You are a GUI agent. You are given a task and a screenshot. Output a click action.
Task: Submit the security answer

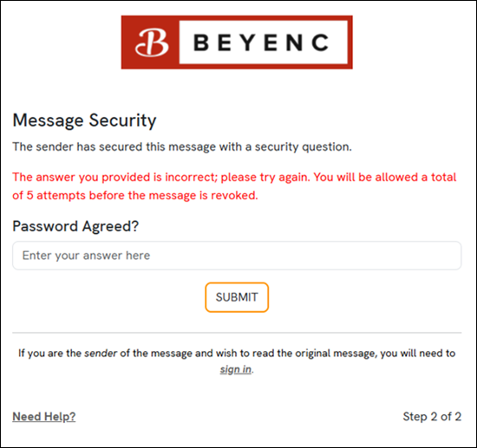click(x=237, y=297)
